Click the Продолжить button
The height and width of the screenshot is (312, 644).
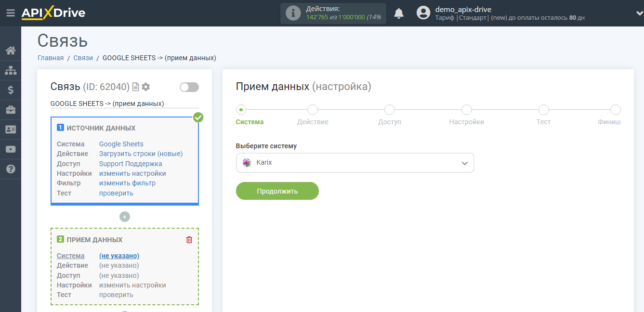point(277,191)
